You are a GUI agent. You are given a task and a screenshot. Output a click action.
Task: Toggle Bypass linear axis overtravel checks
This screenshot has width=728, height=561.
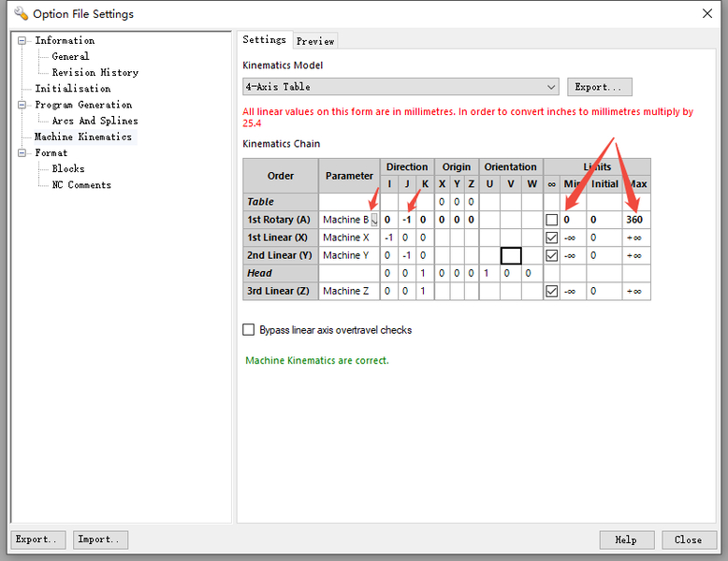point(248,330)
